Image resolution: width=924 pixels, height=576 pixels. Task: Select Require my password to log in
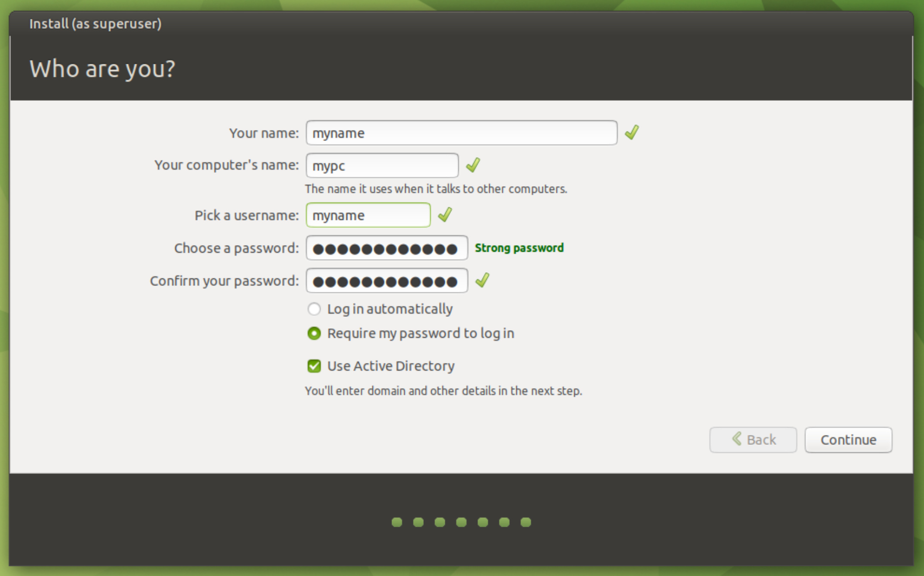(314, 333)
